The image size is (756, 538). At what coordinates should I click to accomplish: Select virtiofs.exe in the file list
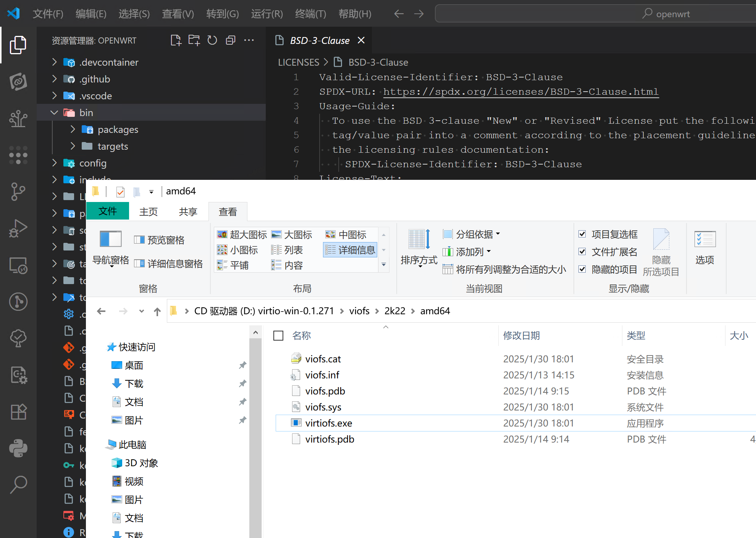(x=328, y=423)
